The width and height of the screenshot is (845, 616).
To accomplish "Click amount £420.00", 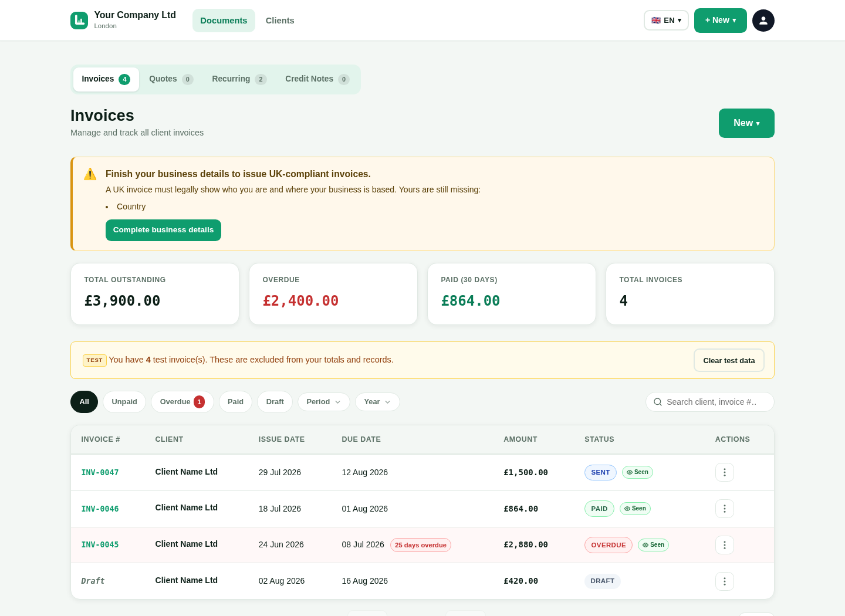I will pyautogui.click(x=521, y=581).
